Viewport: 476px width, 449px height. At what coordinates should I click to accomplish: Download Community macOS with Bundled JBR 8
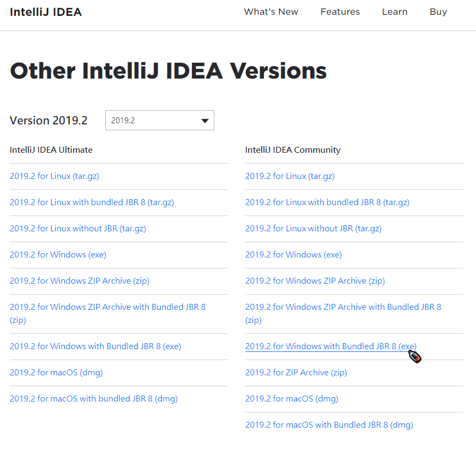pos(329,425)
